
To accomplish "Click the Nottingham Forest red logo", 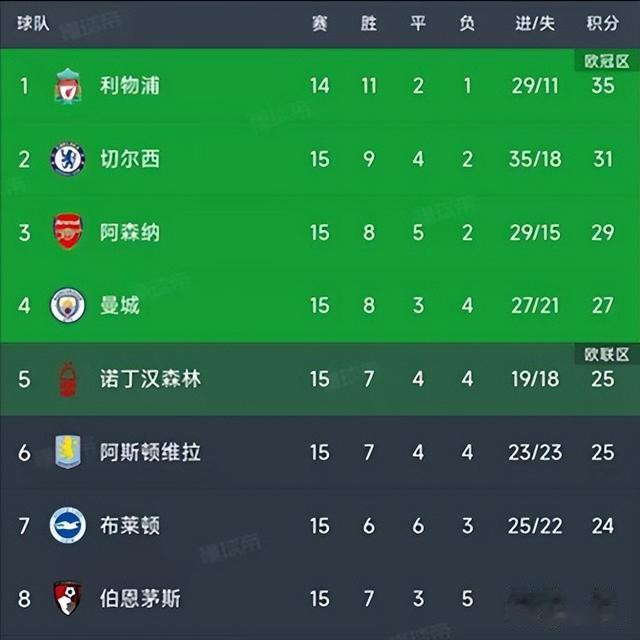I will pos(68,379).
